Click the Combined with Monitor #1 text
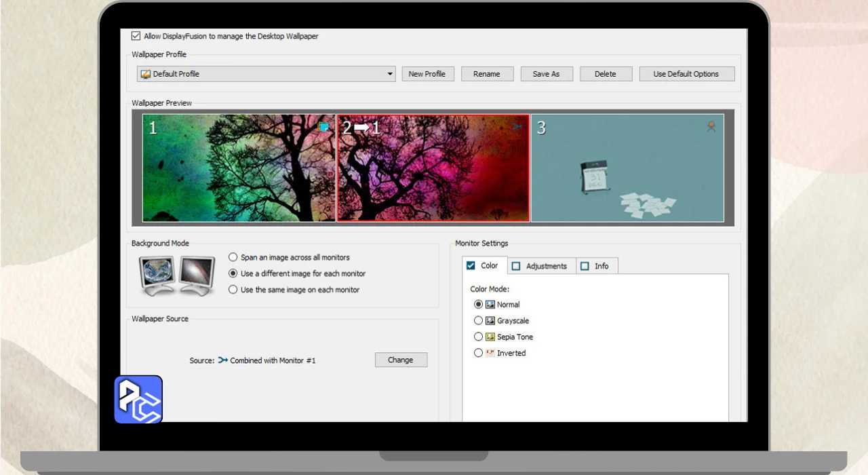The image size is (868, 475). coord(273,360)
